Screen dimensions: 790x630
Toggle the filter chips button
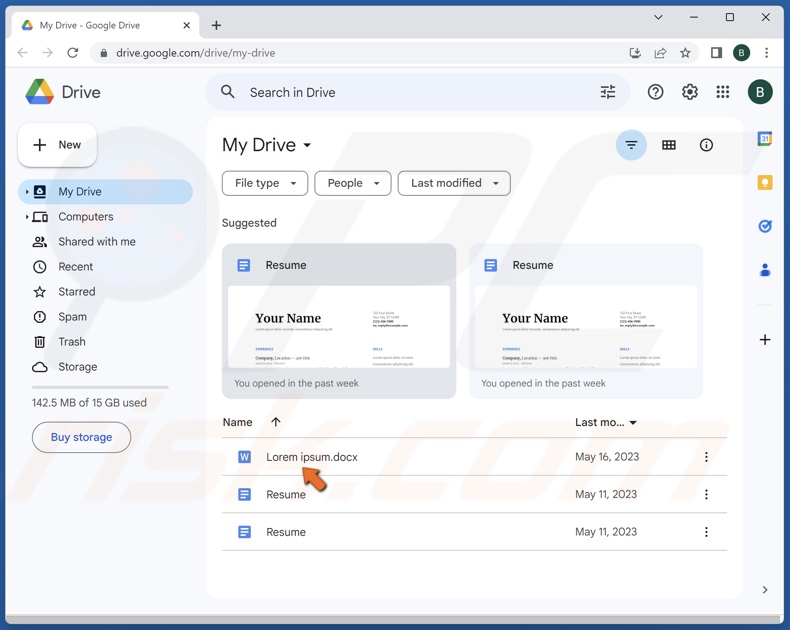point(631,145)
